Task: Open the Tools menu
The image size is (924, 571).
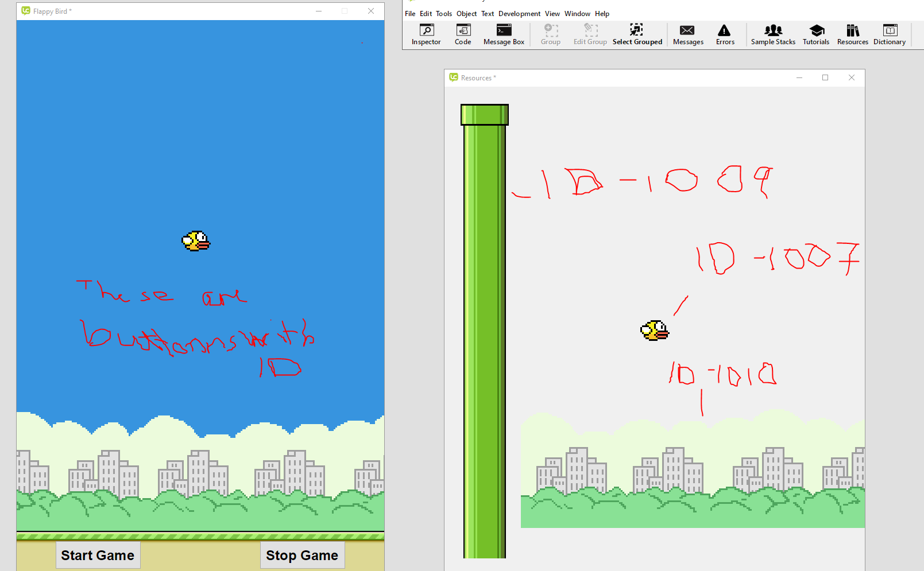Action: 444,14
